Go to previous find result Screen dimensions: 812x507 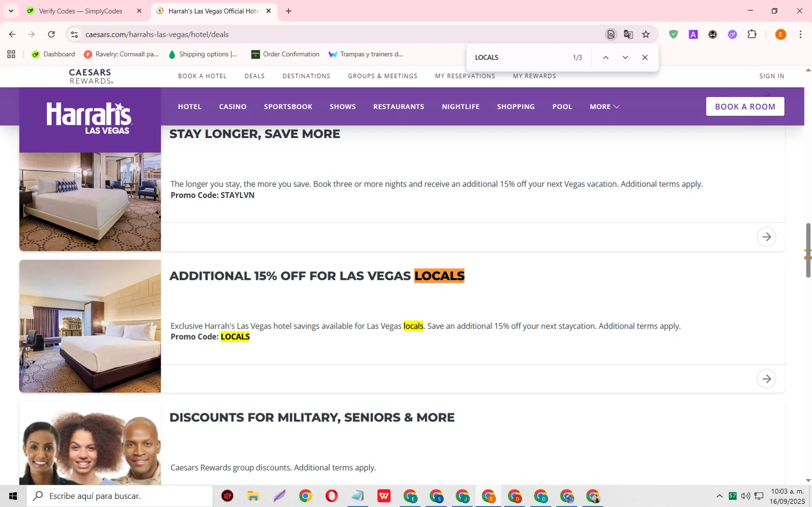[x=606, y=57]
